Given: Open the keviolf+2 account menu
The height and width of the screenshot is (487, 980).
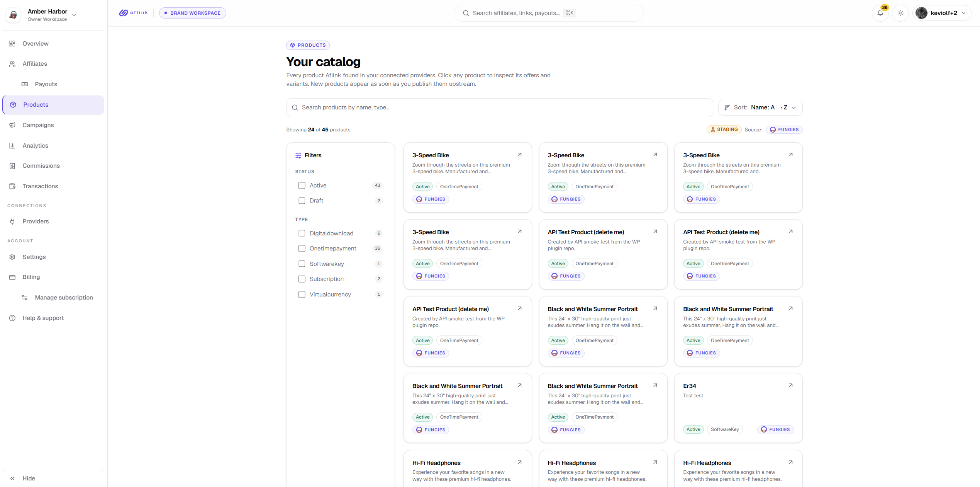Looking at the screenshot, I should point(942,13).
